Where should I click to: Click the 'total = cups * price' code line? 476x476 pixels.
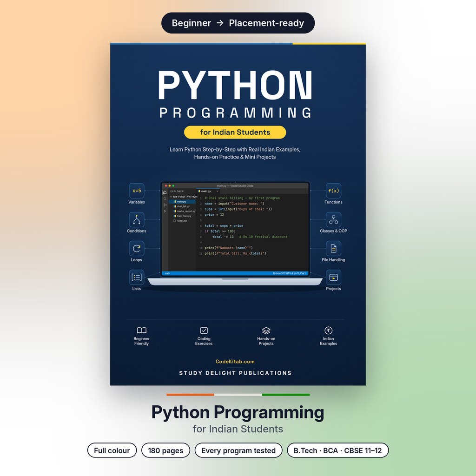point(224,226)
